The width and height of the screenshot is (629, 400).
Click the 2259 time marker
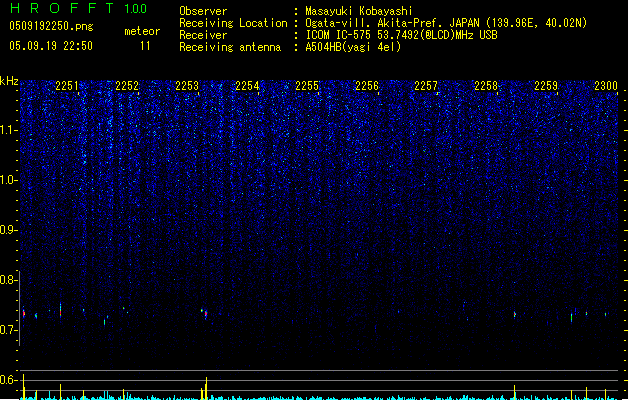[546, 86]
